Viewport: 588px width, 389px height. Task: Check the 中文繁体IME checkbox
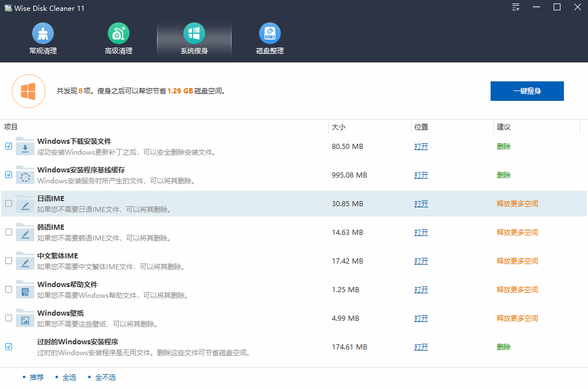tap(9, 261)
